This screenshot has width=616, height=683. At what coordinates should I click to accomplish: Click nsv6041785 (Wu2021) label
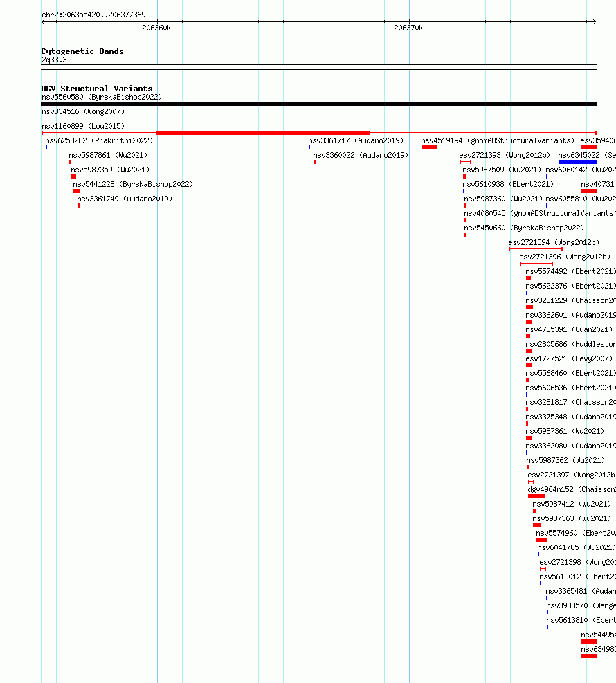click(x=577, y=547)
